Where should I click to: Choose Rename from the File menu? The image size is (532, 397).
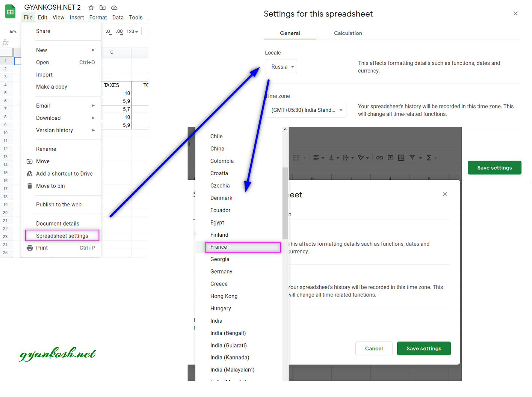point(61,149)
